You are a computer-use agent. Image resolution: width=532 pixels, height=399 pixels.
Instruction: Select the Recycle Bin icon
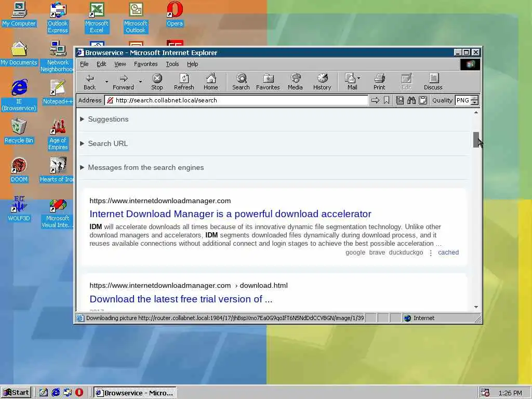[x=19, y=131]
